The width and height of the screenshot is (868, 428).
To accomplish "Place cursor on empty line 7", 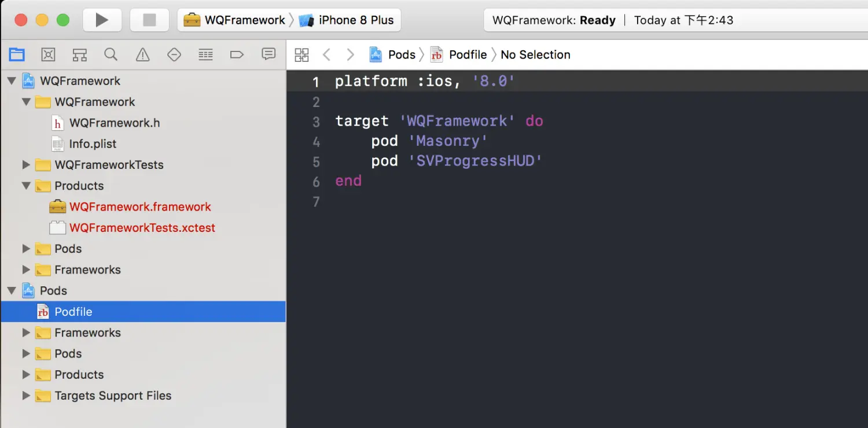I will click(x=577, y=202).
